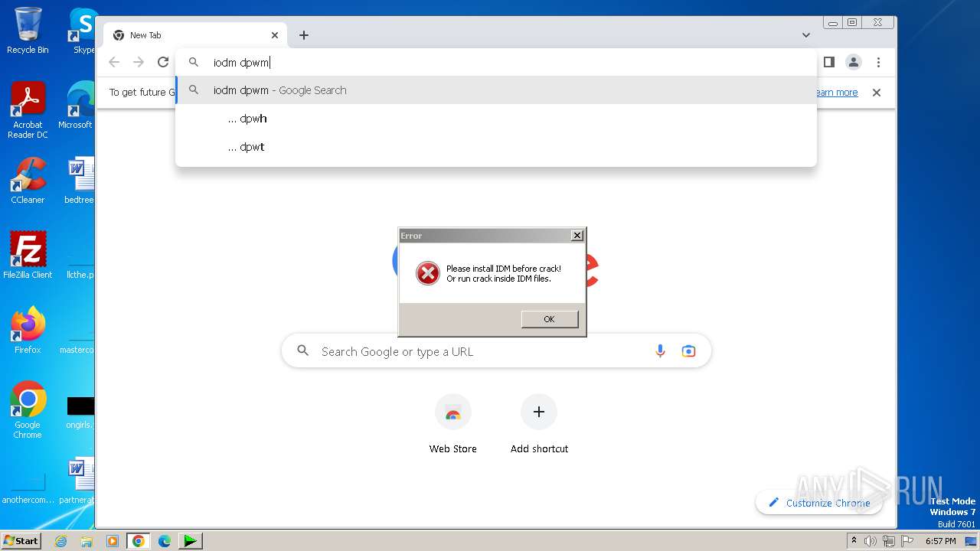
Task: Open a new tab with plus button
Action: tap(304, 35)
